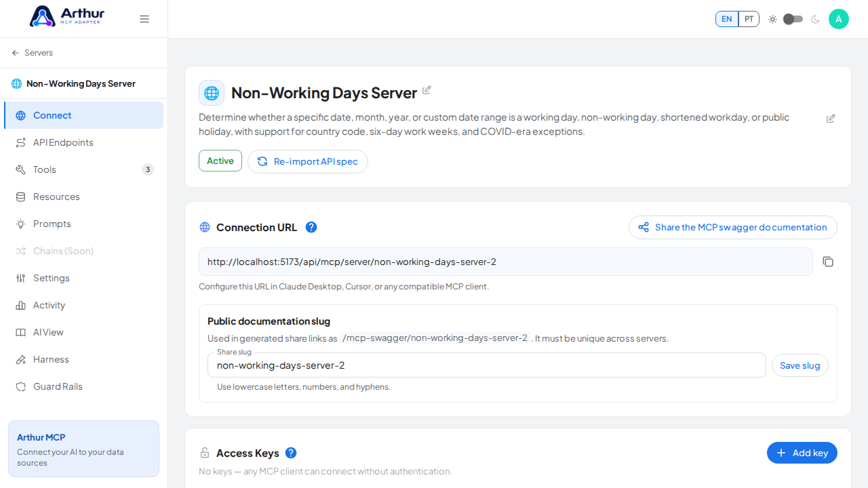The width and height of the screenshot is (868, 488).
Task: Open Settings in sidebar
Action: point(83,278)
